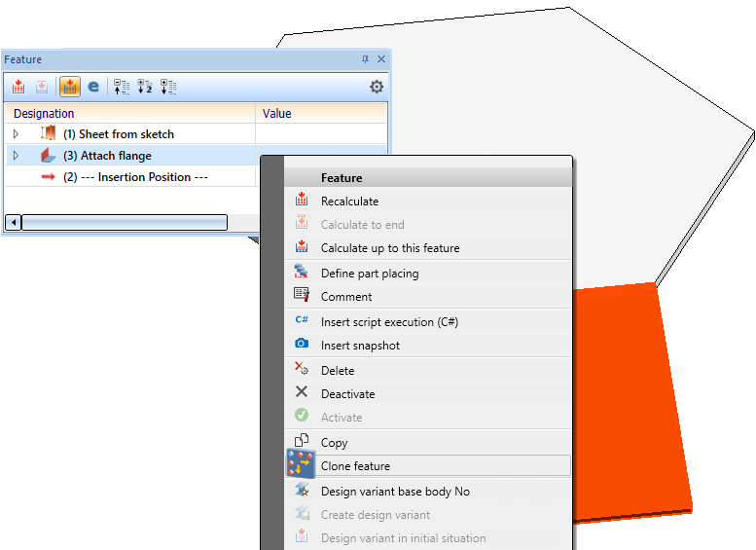
Task: Close the Feature panel
Action: pos(381,58)
